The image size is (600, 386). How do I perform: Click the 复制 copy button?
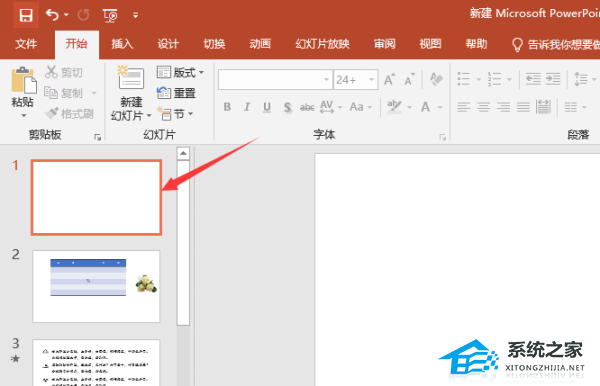point(64,93)
